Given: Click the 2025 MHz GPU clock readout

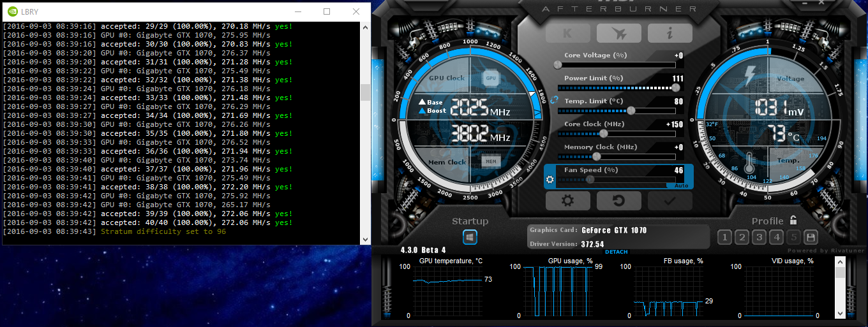Looking at the screenshot, I should (480, 107).
